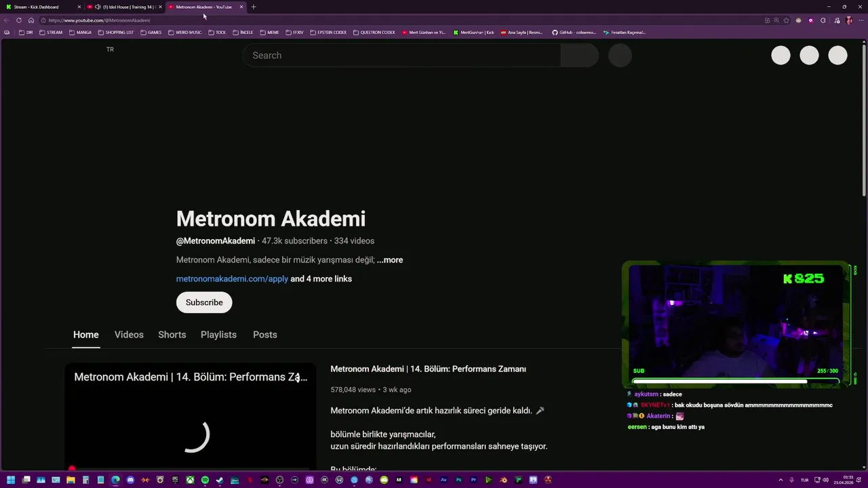Click the featured video player thumbnail

191,417
